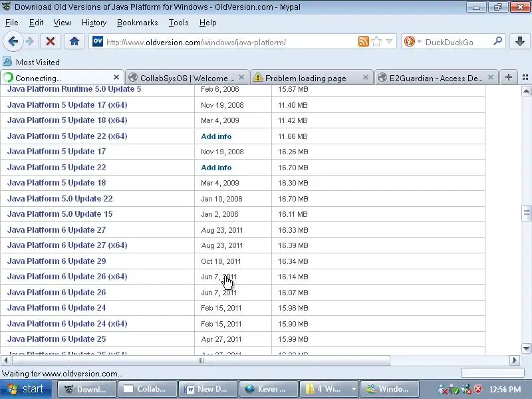
Task: Open the Downloads arrow button
Action: (x=520, y=41)
